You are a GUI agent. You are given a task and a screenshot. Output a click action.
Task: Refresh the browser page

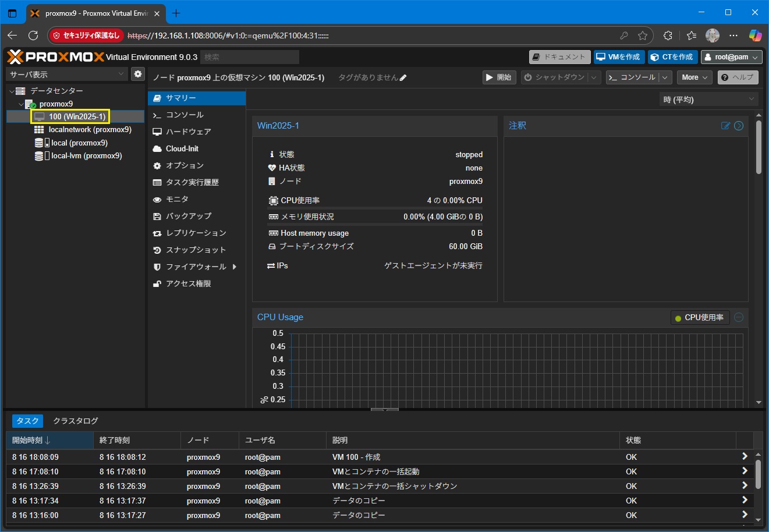(x=33, y=36)
